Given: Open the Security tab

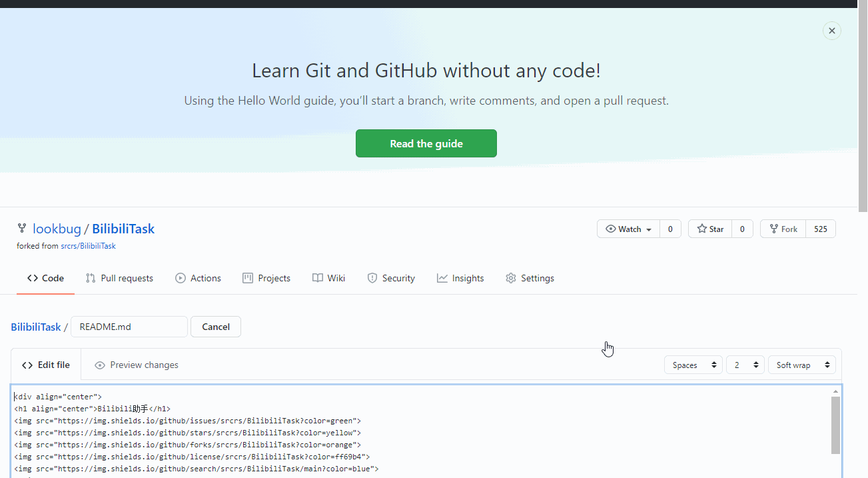Looking at the screenshot, I should click(x=391, y=278).
